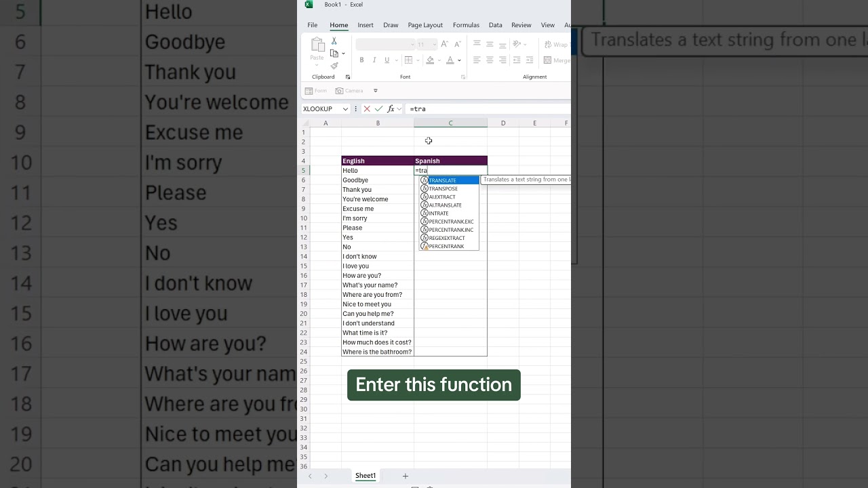Click the Orientation angled text icon
868x488 pixels.
pos(517,44)
